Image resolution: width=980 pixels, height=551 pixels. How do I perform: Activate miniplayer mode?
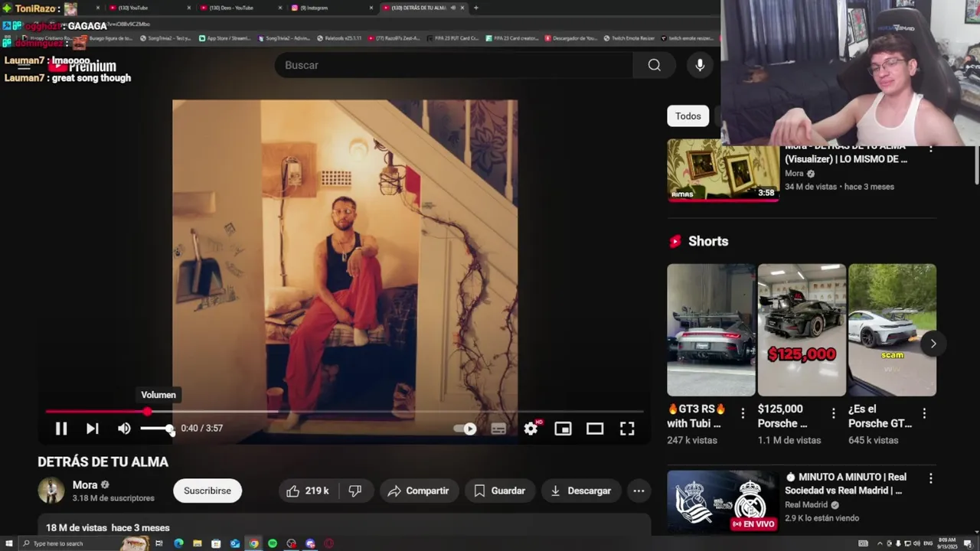coord(563,429)
